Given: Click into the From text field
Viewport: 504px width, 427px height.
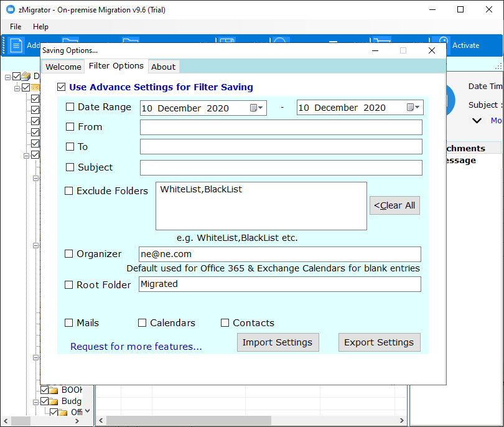Looking at the screenshot, I should click(281, 128).
